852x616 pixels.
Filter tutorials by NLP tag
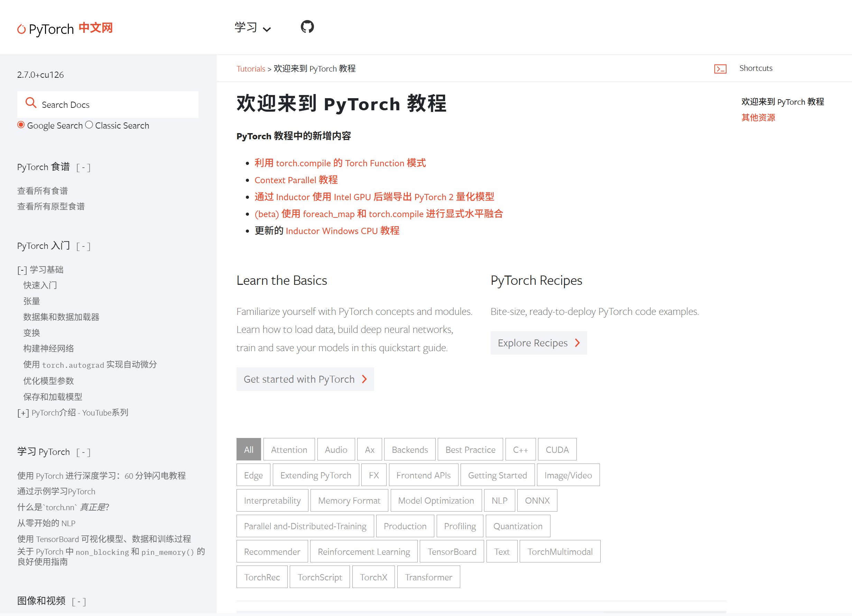pyautogui.click(x=500, y=501)
